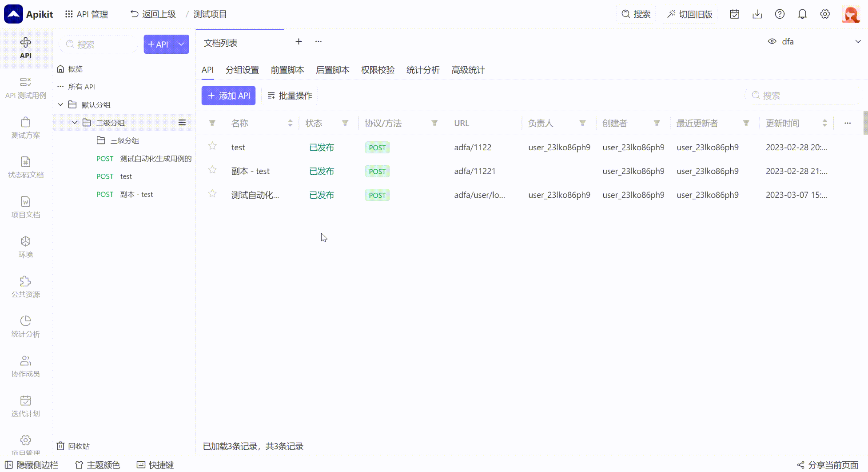Screen dimensions: 868x472
Task: Open 项目文档 from the sidebar
Action: (25, 207)
